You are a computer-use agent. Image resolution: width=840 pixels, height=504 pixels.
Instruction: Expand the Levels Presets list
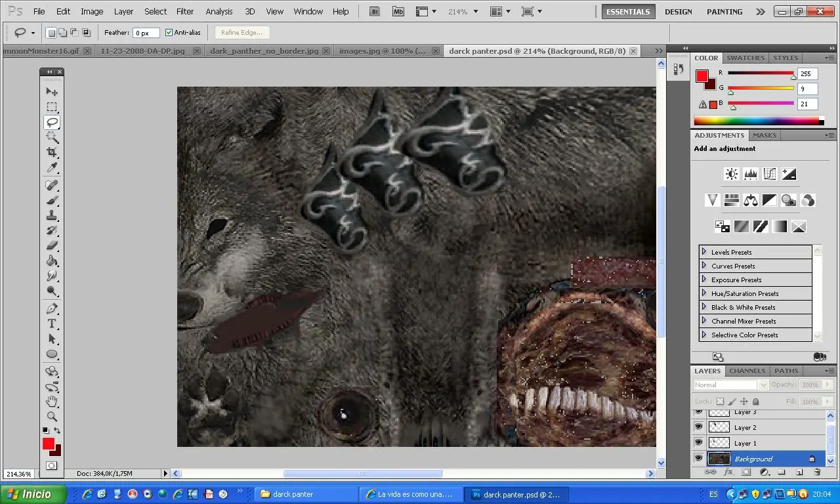click(704, 252)
